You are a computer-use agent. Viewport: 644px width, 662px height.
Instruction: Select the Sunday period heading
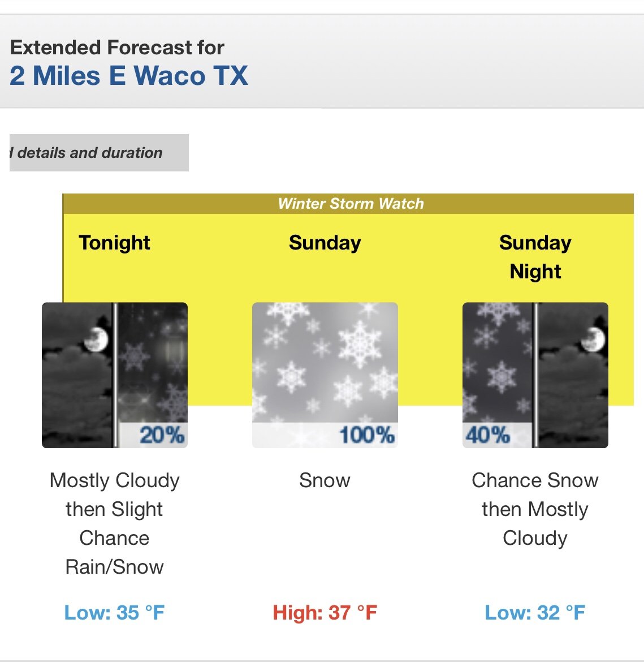(325, 243)
